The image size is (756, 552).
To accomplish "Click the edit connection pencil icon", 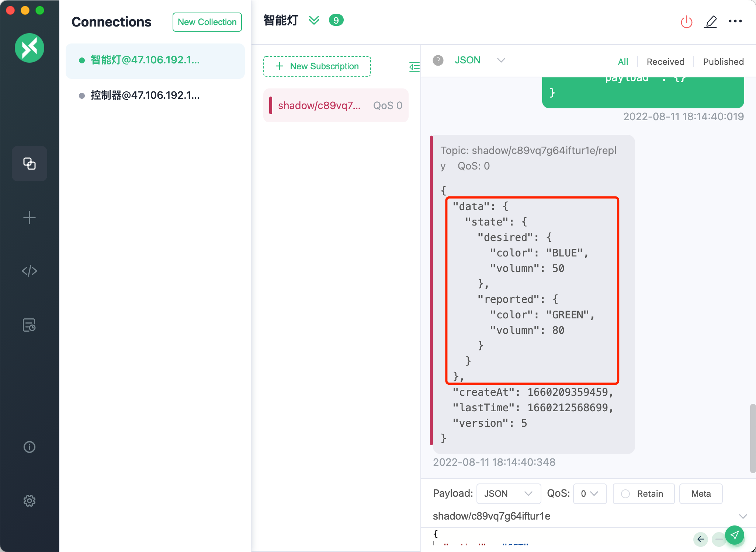I will click(x=710, y=22).
